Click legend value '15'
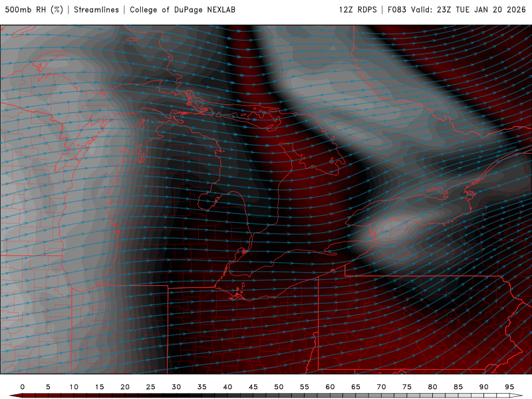Screen dimensions: 532x399 pos(99,387)
